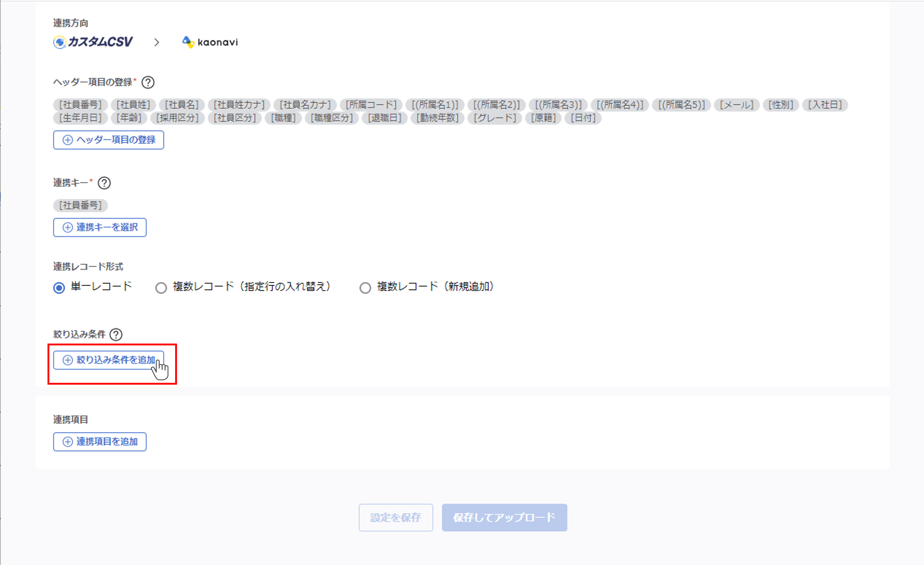The height and width of the screenshot is (565, 924).
Task: Click 連携項目を追加 button
Action: [x=100, y=442]
